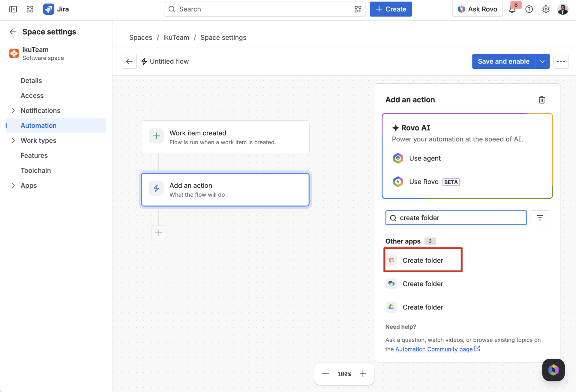
Task: Open the help question mark icon
Action: click(529, 9)
